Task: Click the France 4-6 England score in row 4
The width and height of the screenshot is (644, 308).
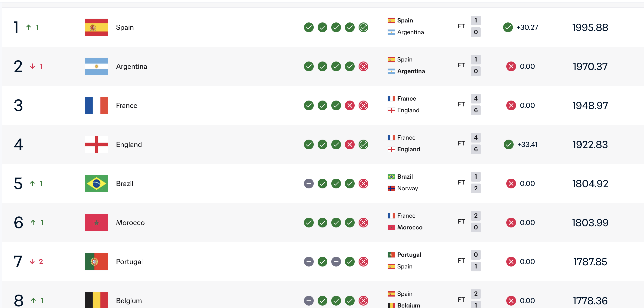Action: point(476,144)
